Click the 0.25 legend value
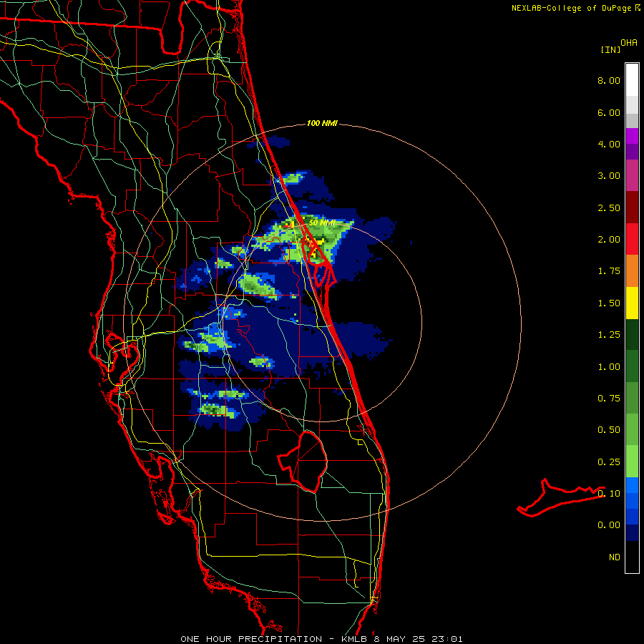644x644 pixels. click(x=609, y=462)
